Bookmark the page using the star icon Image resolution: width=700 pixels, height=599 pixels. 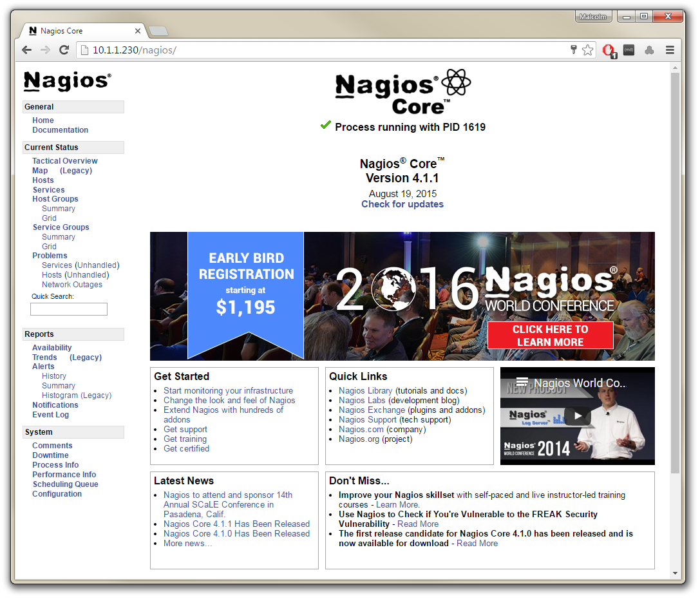tap(587, 49)
